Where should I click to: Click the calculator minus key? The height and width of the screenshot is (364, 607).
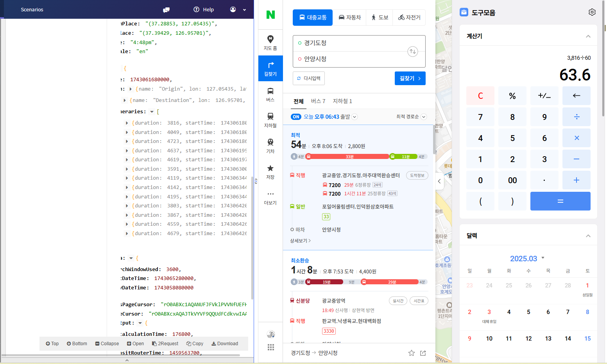tap(576, 159)
